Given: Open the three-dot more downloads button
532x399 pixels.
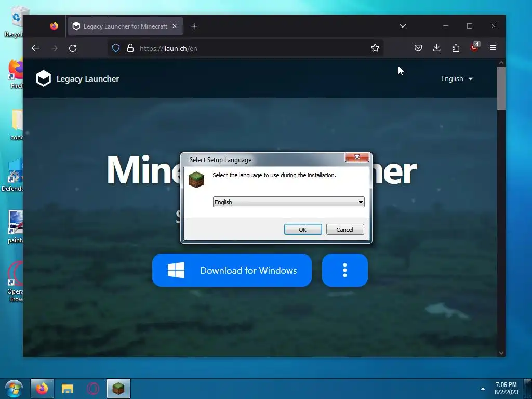Looking at the screenshot, I should click(345, 270).
